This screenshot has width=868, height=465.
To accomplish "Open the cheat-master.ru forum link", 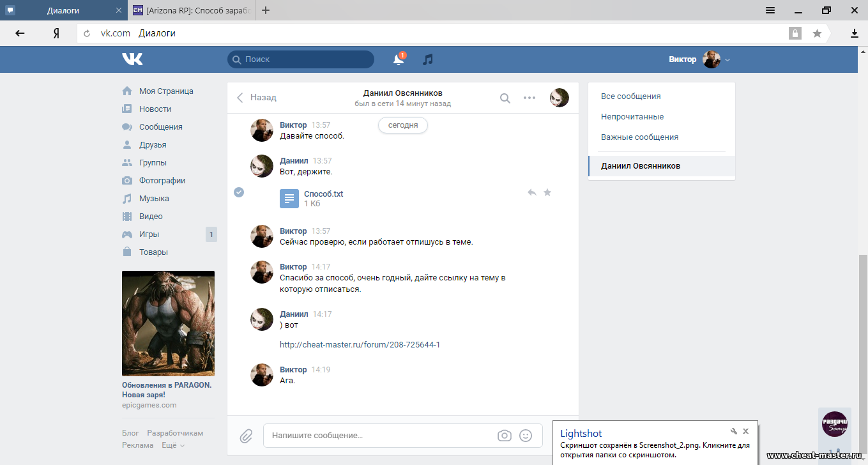I will point(360,345).
